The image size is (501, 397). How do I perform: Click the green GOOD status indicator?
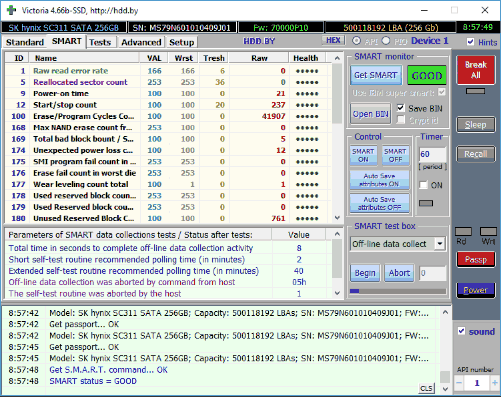point(427,76)
